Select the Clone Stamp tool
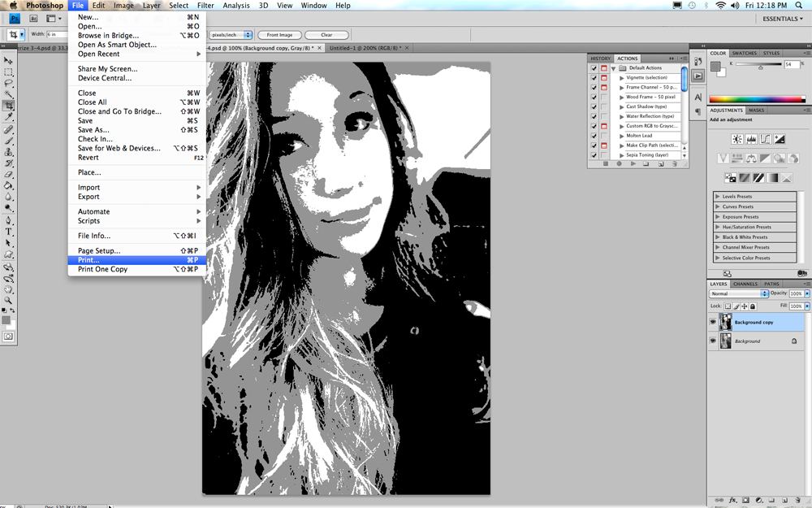The width and height of the screenshot is (812, 508). pos(8,153)
